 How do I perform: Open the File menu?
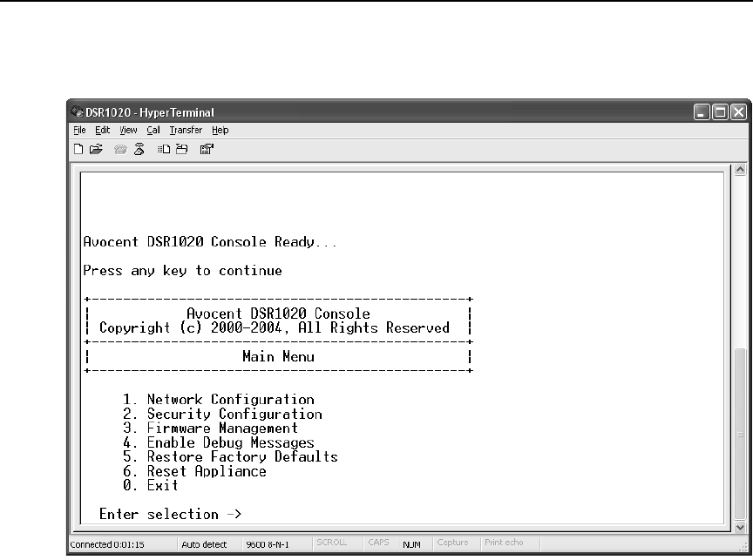pos(79,130)
